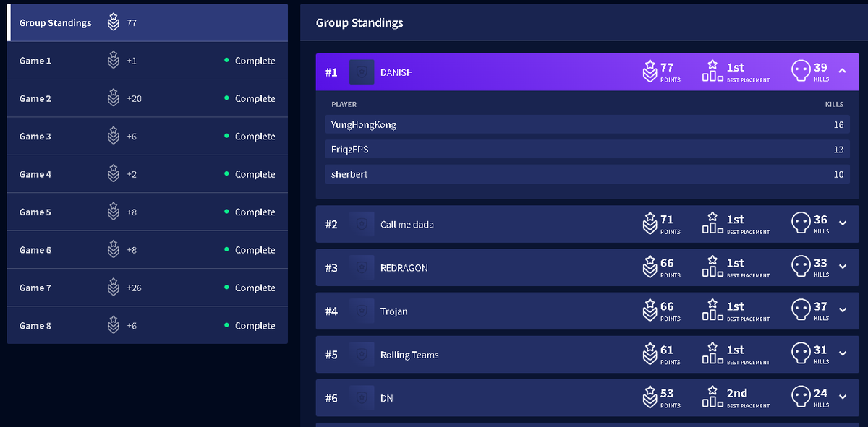The height and width of the screenshot is (427, 868).
Task: Click the best placement podium icon for DANISH
Action: pos(712,72)
